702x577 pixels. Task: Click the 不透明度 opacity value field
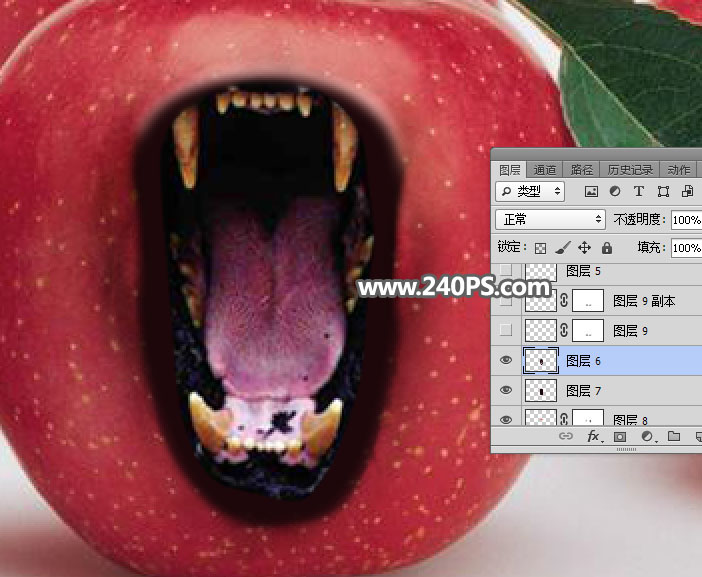tap(686, 220)
